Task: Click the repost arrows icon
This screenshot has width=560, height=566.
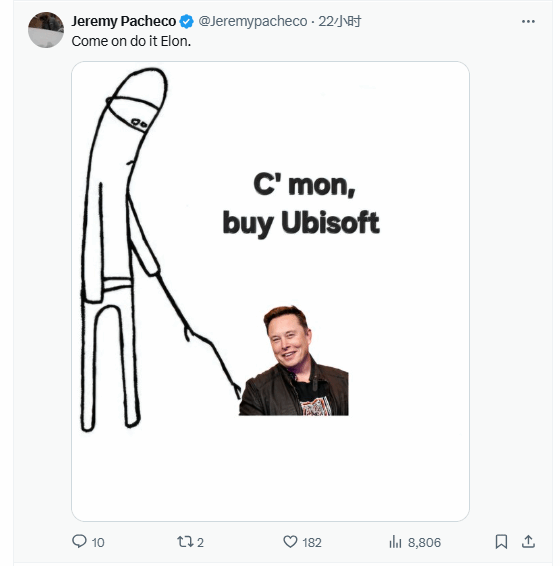Action: 185,541
